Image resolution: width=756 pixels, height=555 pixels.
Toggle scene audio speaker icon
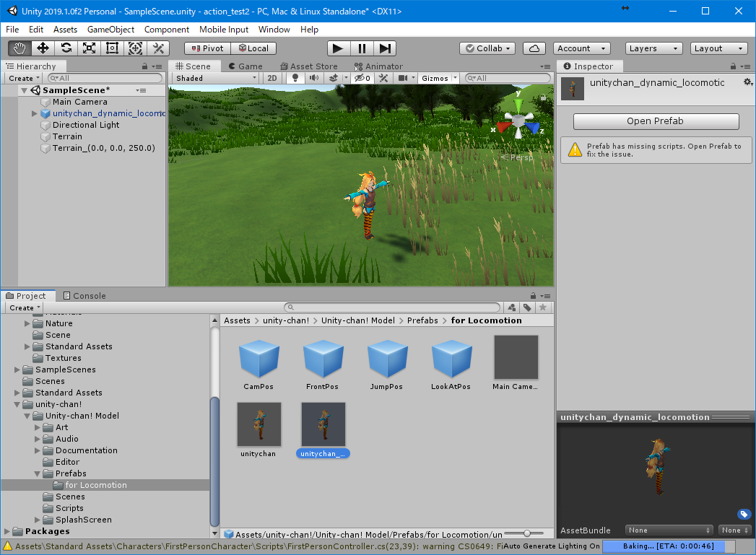(314, 78)
